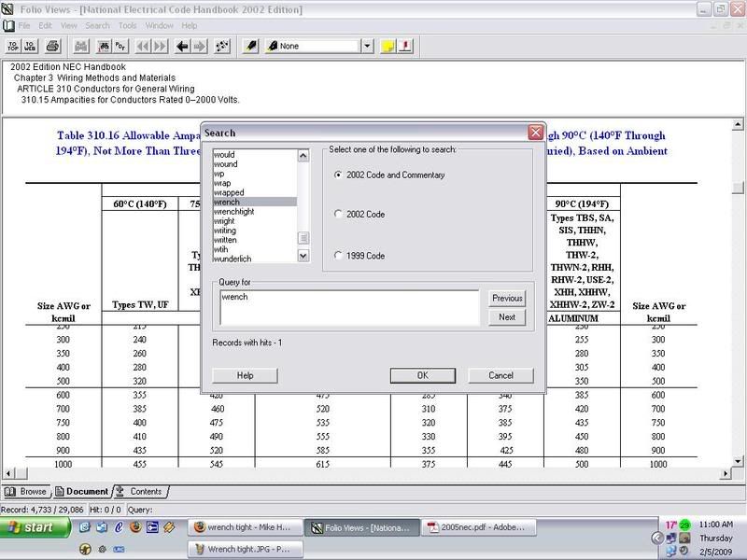Image resolution: width=747 pixels, height=560 pixels.
Task: Click the double-left previous hit arrow icon
Action: pyautogui.click(x=143, y=46)
